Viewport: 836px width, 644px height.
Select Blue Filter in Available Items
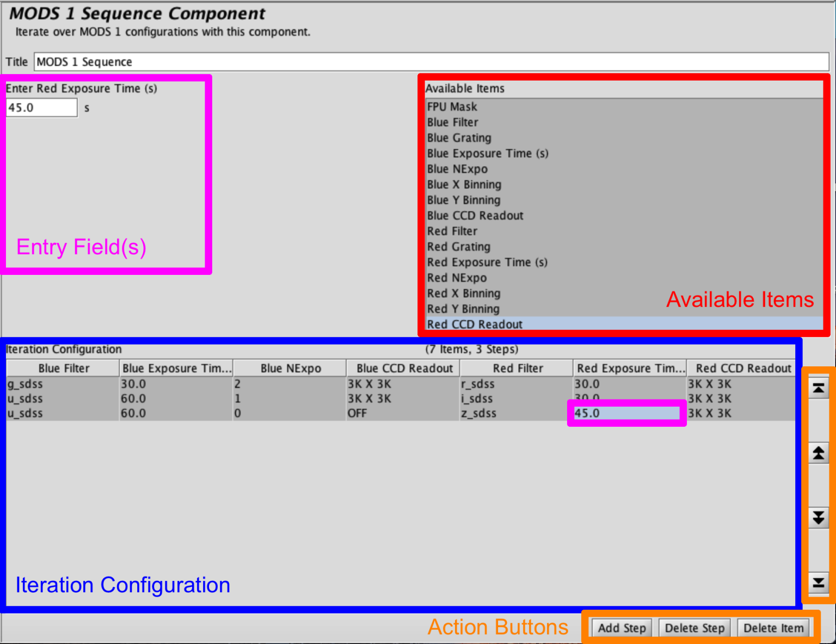[x=624, y=122]
